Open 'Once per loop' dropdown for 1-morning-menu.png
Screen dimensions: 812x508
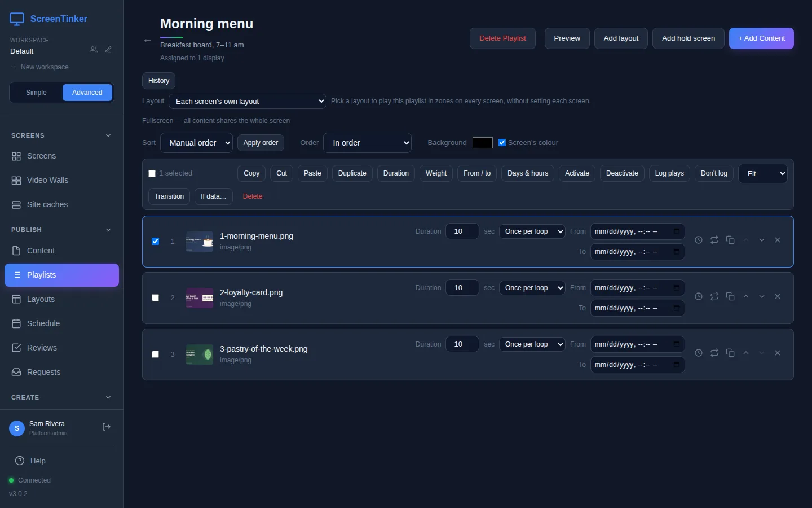(532, 231)
